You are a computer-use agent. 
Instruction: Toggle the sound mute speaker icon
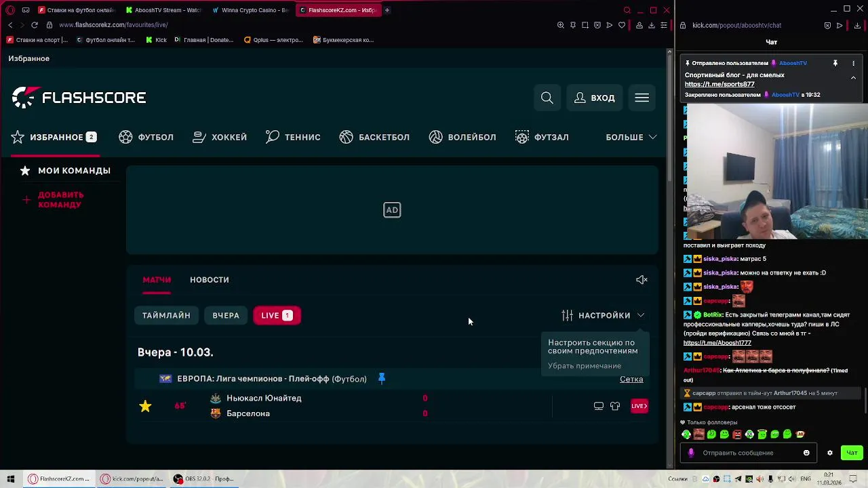[642, 279]
